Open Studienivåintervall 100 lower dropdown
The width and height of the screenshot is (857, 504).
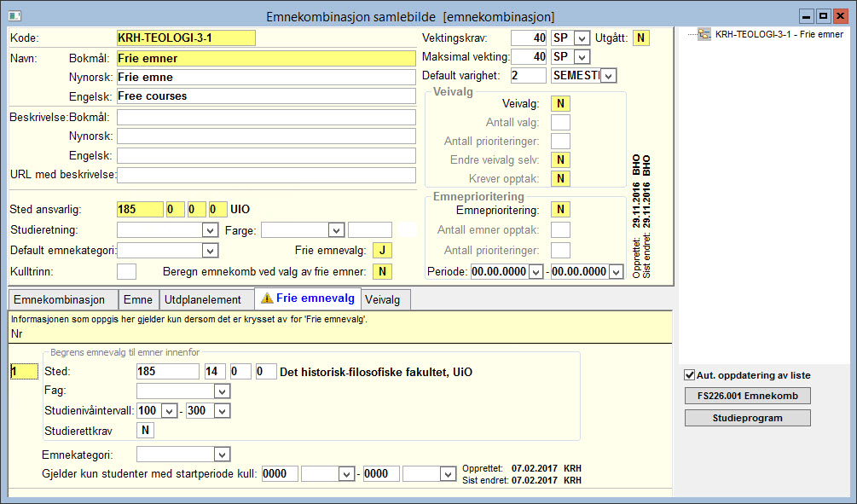169,411
